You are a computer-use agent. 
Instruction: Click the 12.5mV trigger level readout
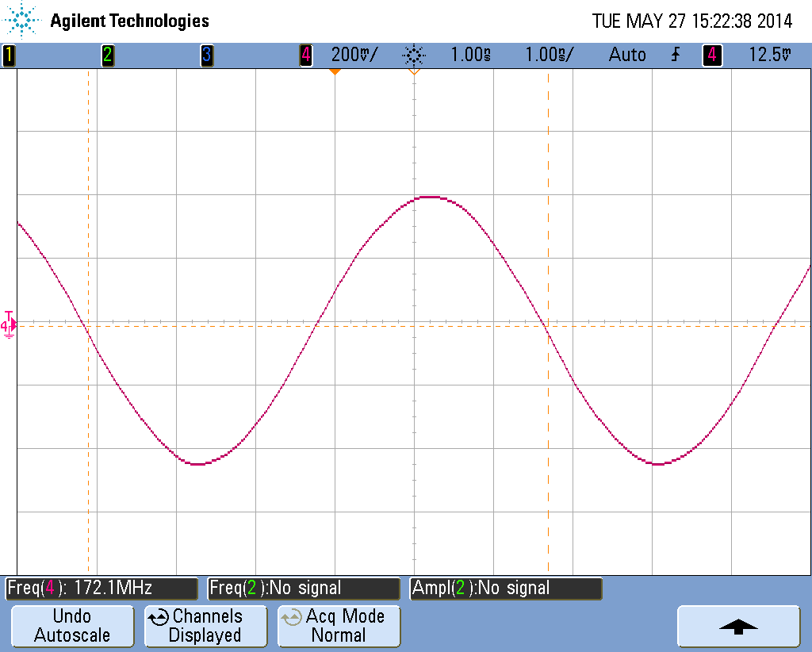(x=769, y=56)
